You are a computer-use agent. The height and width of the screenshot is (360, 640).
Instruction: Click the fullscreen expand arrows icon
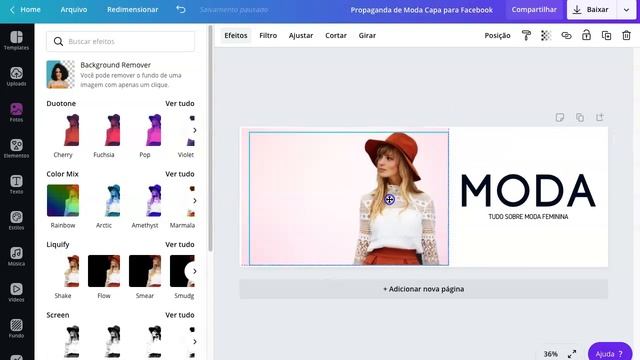coord(572,354)
